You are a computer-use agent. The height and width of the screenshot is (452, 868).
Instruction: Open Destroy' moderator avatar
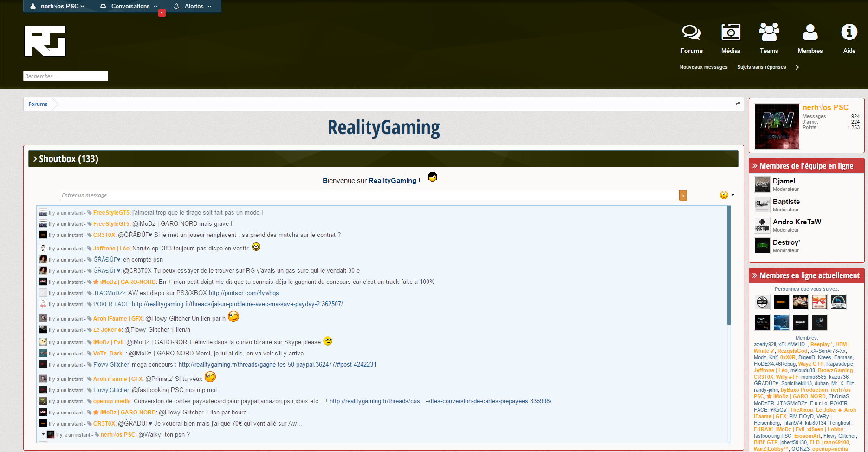(x=762, y=246)
